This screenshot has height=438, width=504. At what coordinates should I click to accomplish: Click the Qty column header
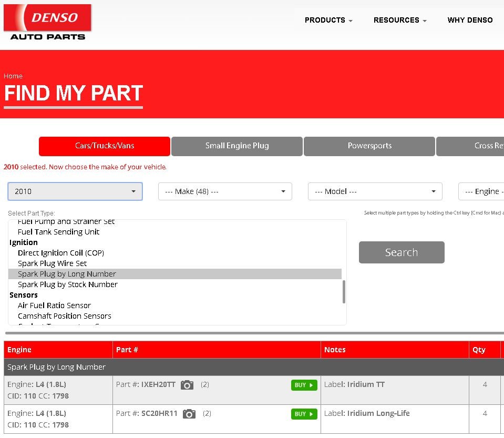pos(485,350)
